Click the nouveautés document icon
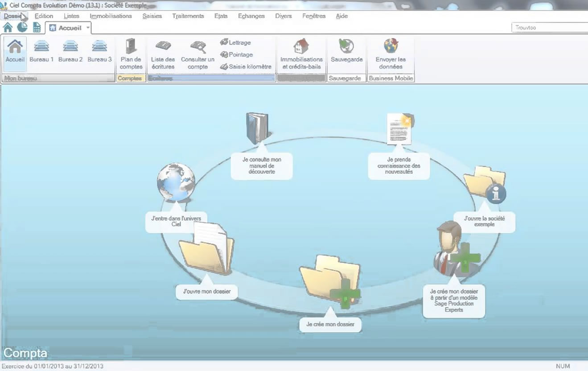Screen dimensions: 588x371 (400, 128)
